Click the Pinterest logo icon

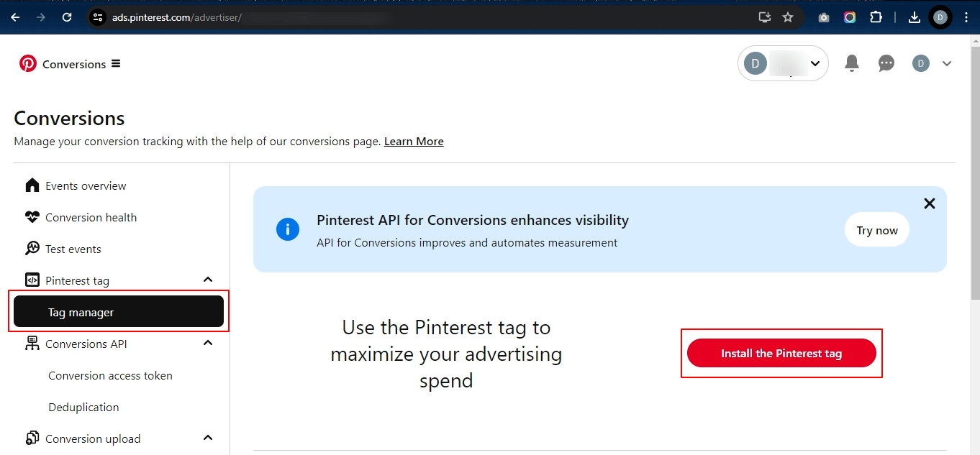27,64
